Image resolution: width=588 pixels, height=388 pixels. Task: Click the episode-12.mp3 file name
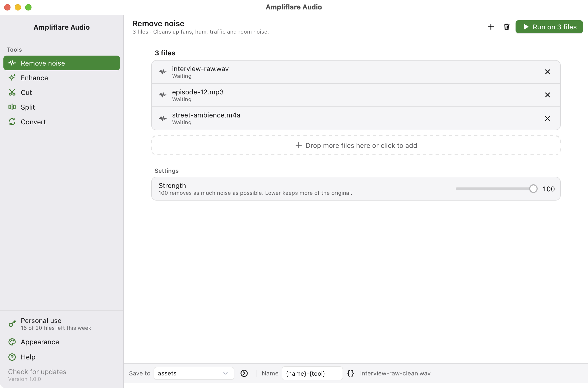198,92
